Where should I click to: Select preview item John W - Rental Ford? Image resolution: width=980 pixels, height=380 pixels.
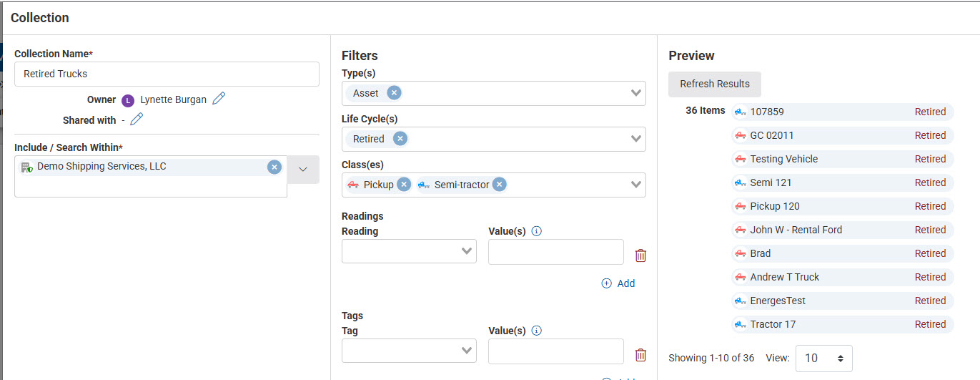pyautogui.click(x=843, y=230)
